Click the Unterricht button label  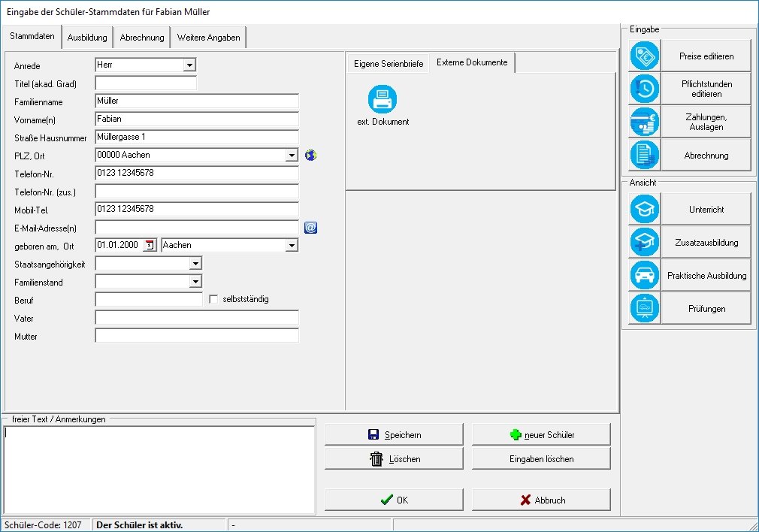click(706, 210)
